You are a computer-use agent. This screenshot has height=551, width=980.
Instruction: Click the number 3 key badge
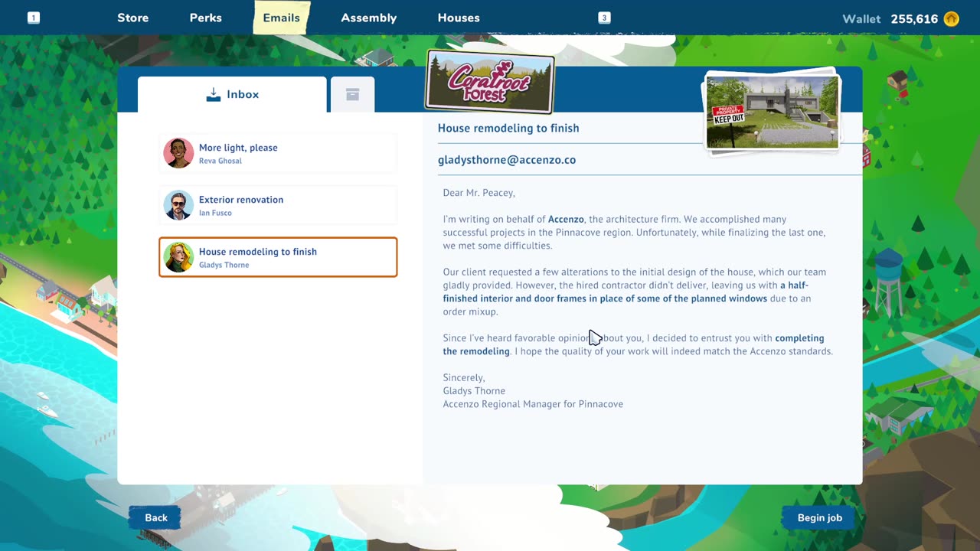click(604, 18)
